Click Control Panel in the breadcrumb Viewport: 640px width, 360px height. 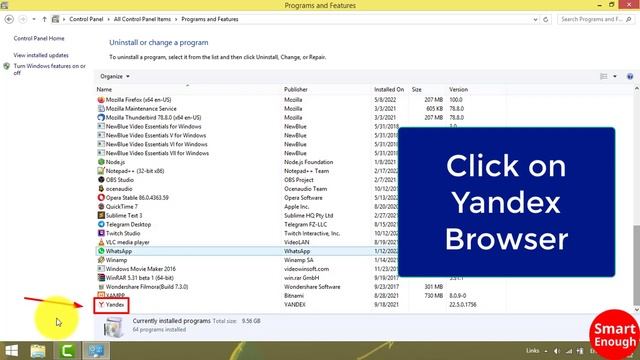(86, 19)
